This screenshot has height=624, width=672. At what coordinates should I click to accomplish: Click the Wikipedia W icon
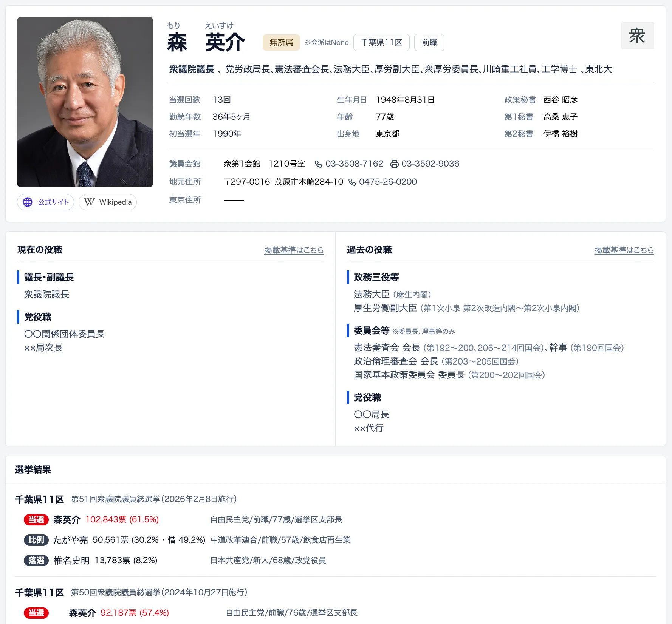point(89,202)
